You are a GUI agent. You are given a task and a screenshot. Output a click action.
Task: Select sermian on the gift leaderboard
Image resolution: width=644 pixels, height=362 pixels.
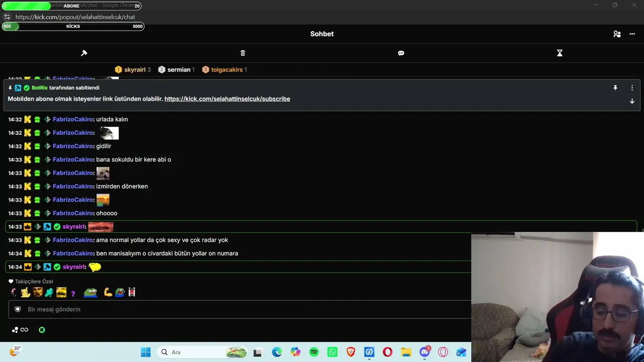[x=176, y=70]
